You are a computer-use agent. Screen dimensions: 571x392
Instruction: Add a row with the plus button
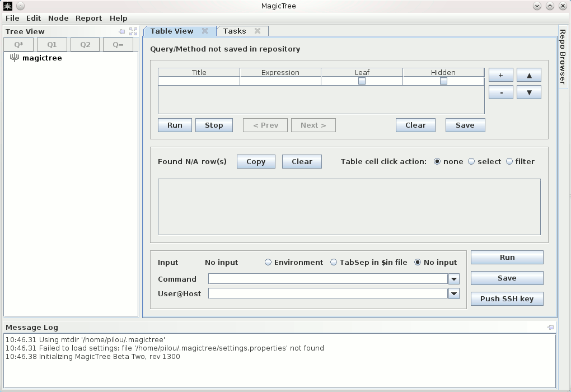click(x=500, y=76)
